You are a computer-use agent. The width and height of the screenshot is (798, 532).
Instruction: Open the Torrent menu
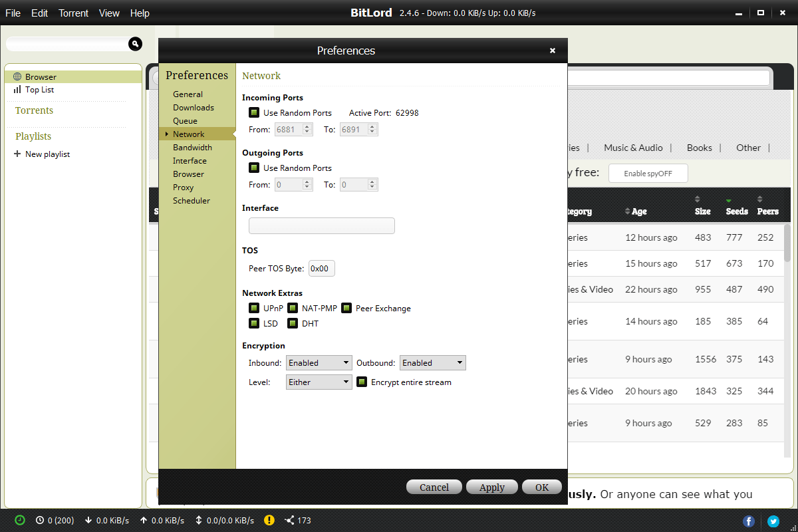pyautogui.click(x=73, y=13)
